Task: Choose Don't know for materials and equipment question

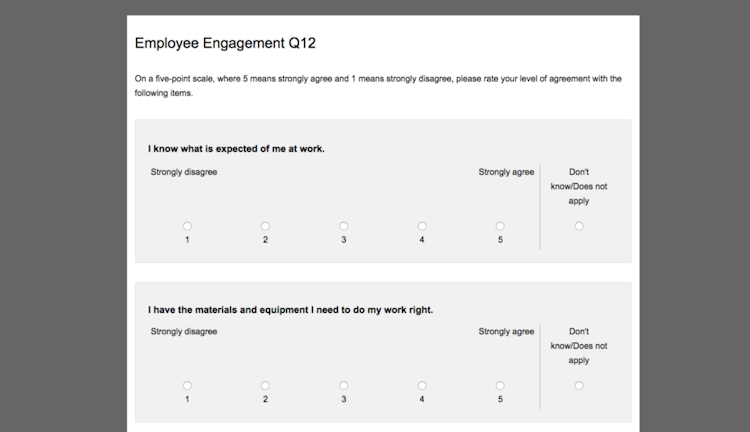Action: [579, 385]
